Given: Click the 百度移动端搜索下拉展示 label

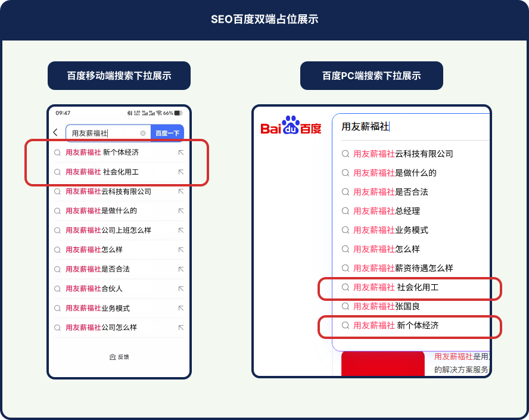Looking at the screenshot, I should 119,76.
